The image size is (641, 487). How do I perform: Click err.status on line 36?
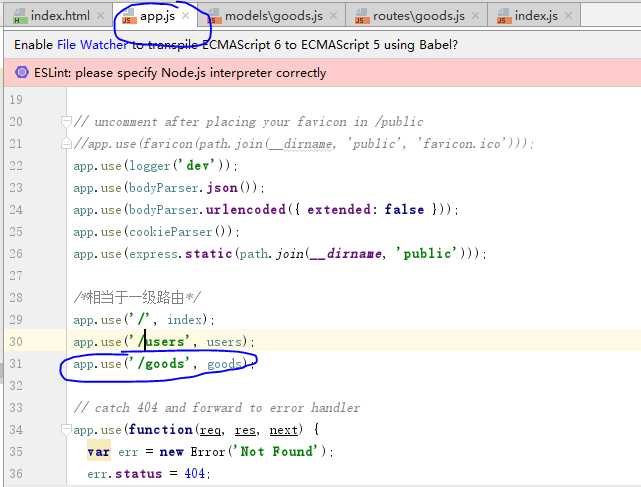coord(125,474)
